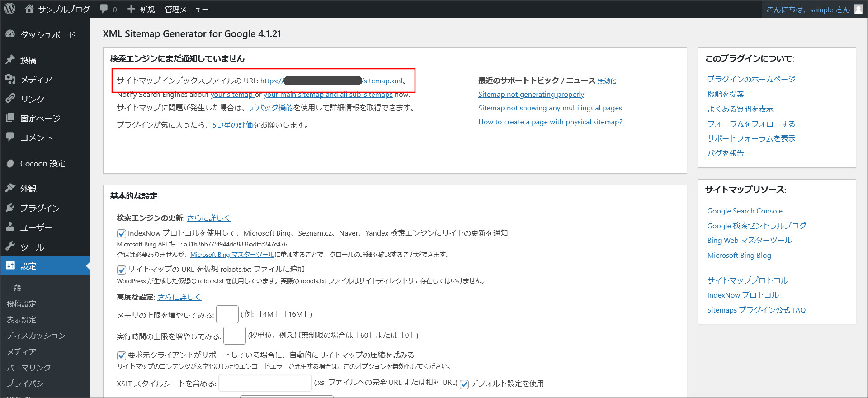The height and width of the screenshot is (398, 868).
Task: Click the 固定ページ pages icon
Action: pyautogui.click(x=10, y=118)
